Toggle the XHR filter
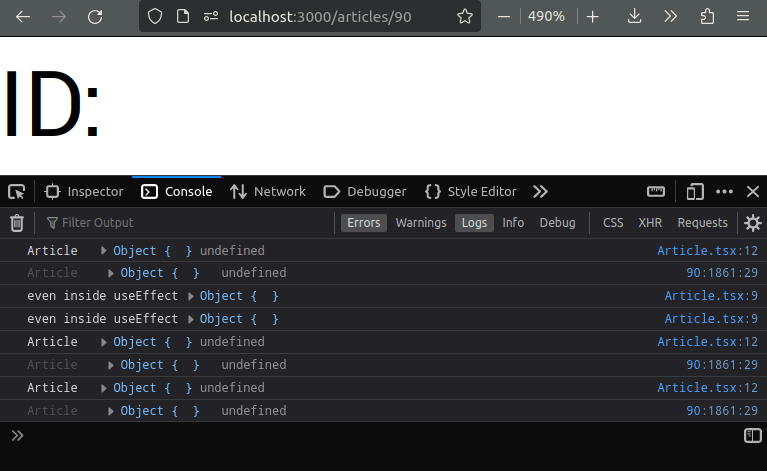Image resolution: width=767 pixels, height=471 pixels. point(650,223)
